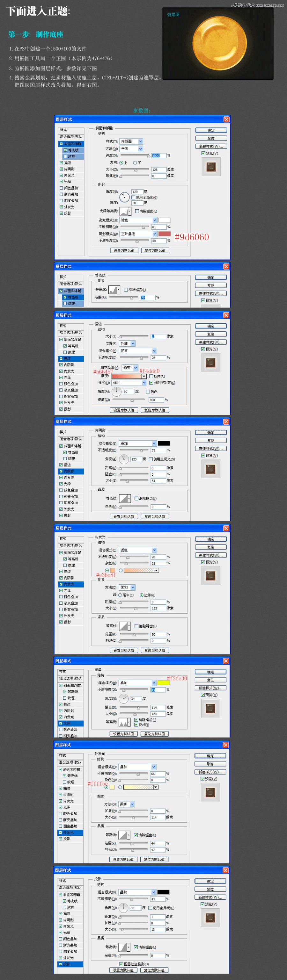This screenshot has height=980, width=287.
Task: Click the angle dial in the 内阴影 panel
Action: point(124,459)
